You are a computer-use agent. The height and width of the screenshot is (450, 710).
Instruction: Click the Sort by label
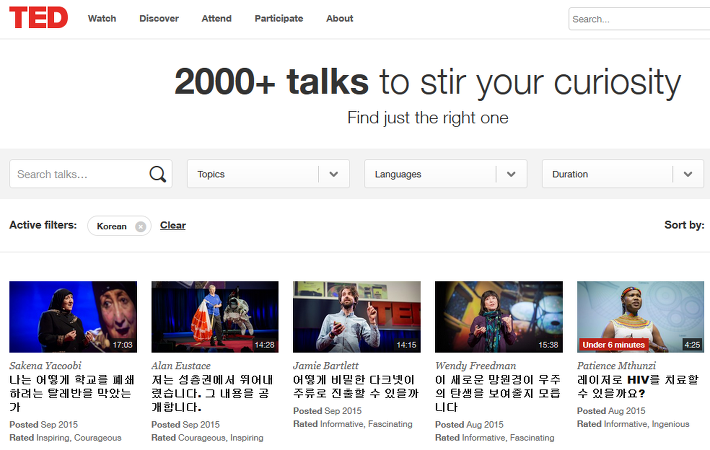(x=684, y=225)
